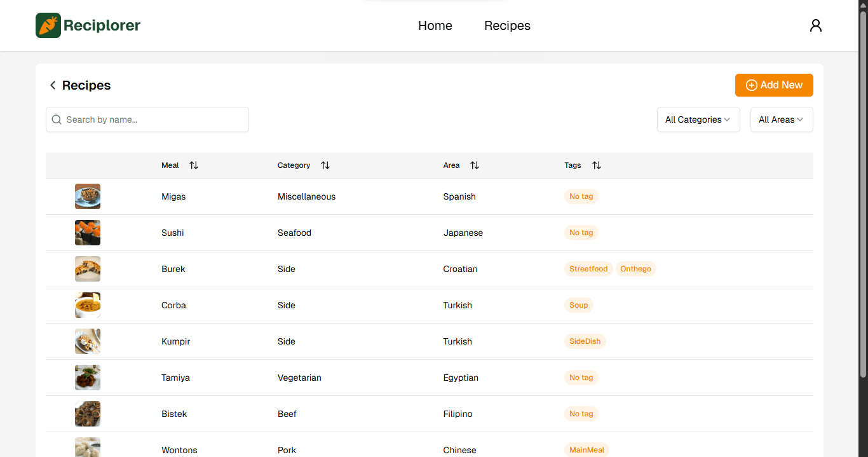The height and width of the screenshot is (457, 868).
Task: Click the Streetfood tag on Burek row
Action: pyautogui.click(x=588, y=269)
